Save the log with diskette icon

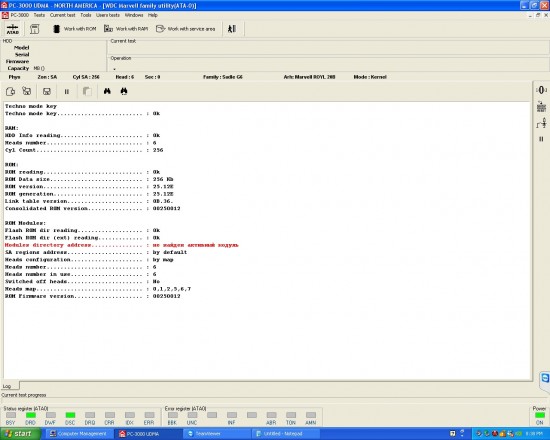[x=47, y=92]
